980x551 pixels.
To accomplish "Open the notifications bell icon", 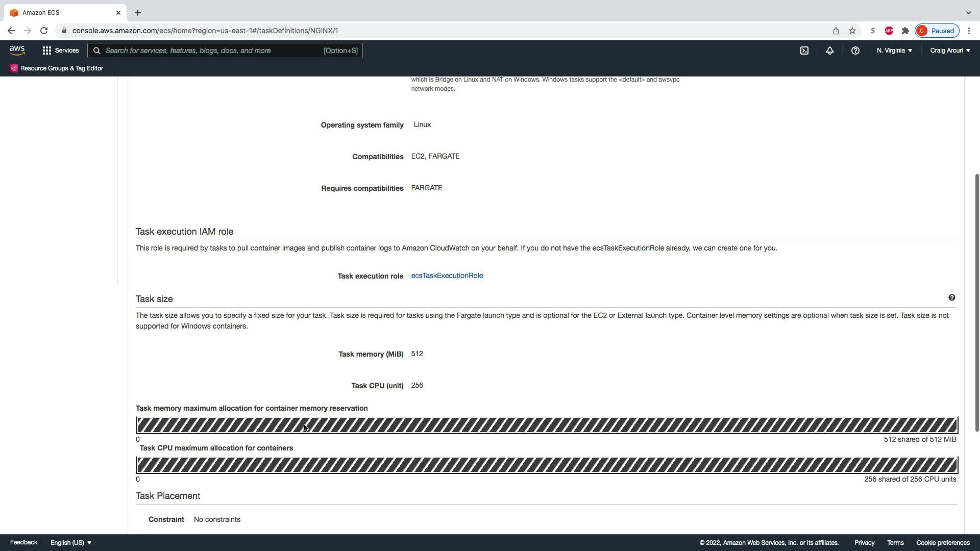I will (x=830, y=51).
